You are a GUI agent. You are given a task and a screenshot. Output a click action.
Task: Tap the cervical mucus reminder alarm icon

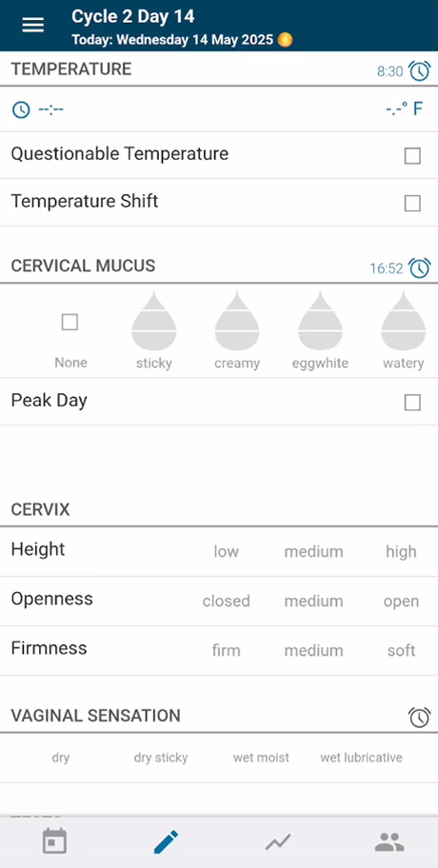coord(419,268)
